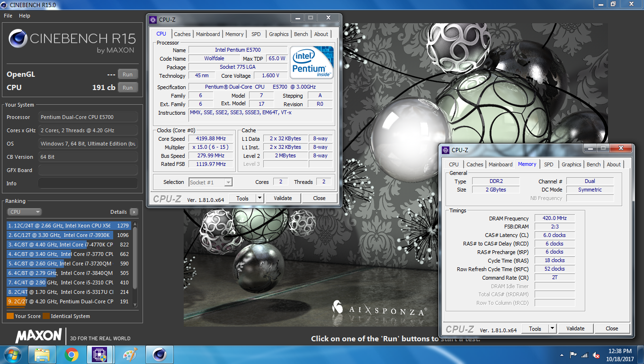Open Graphics tab in CPU-Z CPU window

278,34
